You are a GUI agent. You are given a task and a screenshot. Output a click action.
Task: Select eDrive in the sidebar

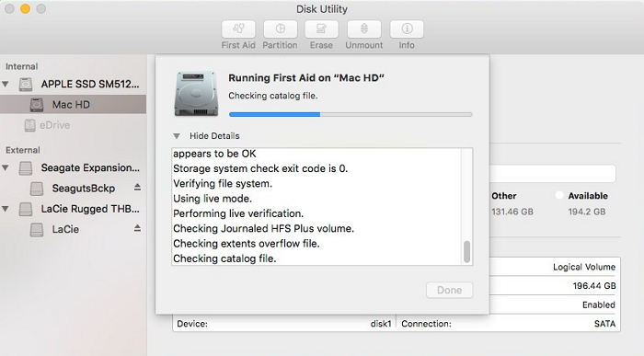click(54, 125)
